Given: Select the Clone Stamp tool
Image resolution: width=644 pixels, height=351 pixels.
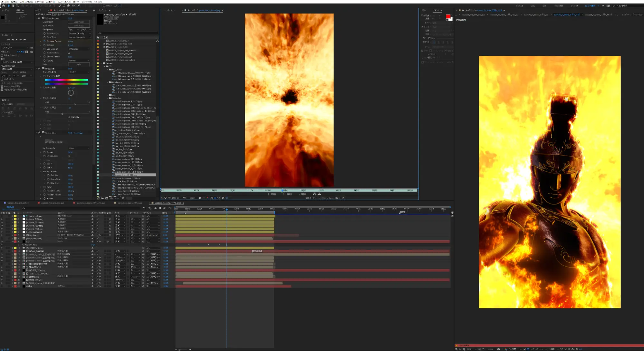Looking at the screenshot, I should click(x=64, y=6).
